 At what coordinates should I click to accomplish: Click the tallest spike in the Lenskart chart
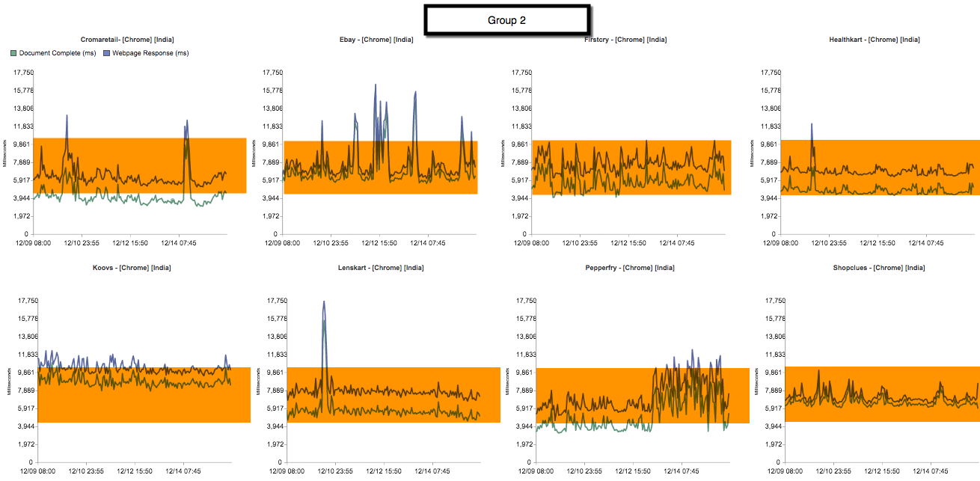point(324,302)
